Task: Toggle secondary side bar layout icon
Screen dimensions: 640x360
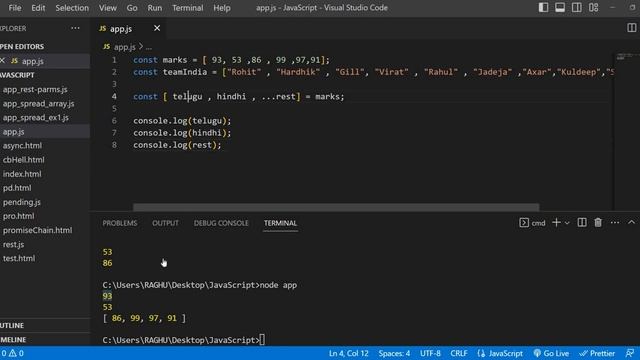Action: (x=576, y=8)
